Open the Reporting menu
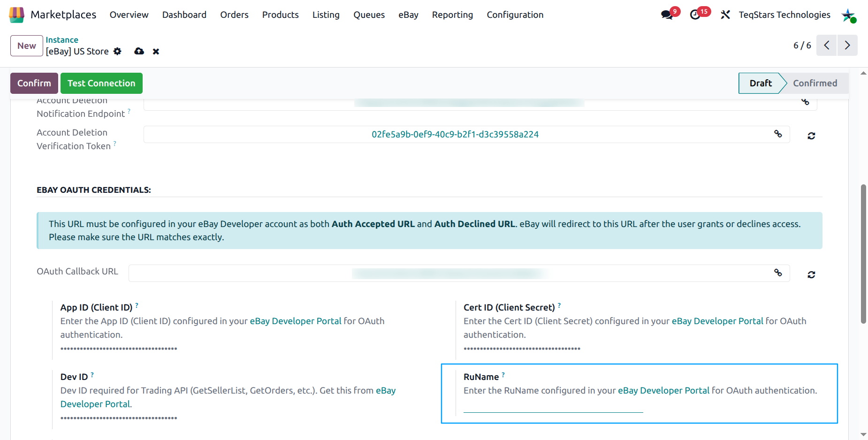 453,15
